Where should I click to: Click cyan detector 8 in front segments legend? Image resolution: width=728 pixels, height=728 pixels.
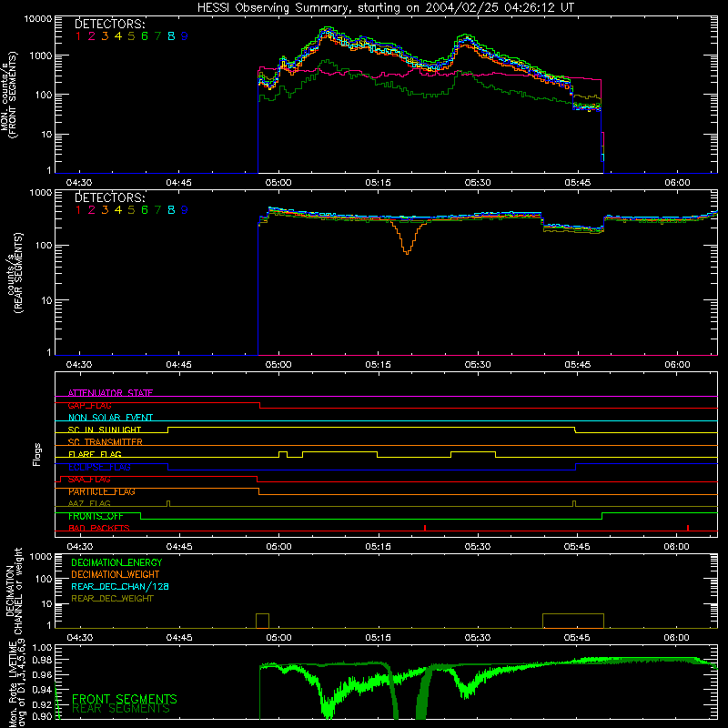click(x=171, y=36)
